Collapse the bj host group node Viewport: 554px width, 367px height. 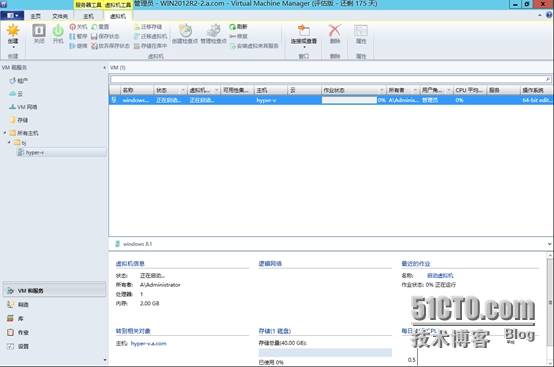(x=9, y=143)
